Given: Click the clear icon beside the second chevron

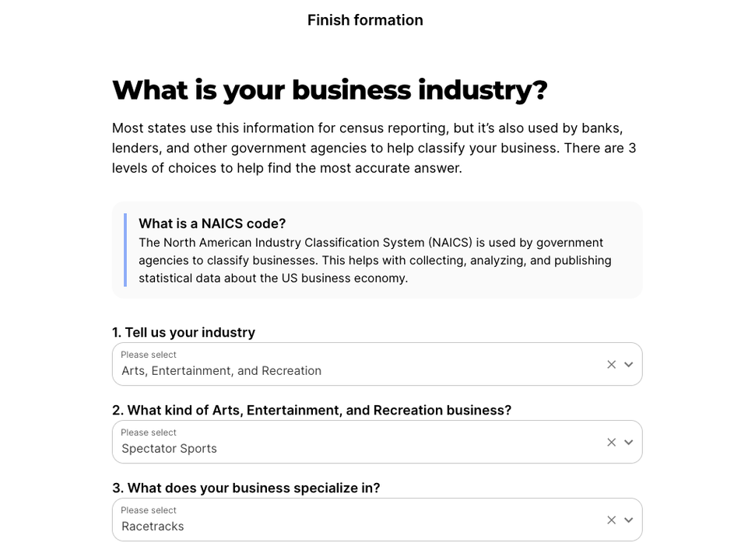Looking at the screenshot, I should point(612,442).
